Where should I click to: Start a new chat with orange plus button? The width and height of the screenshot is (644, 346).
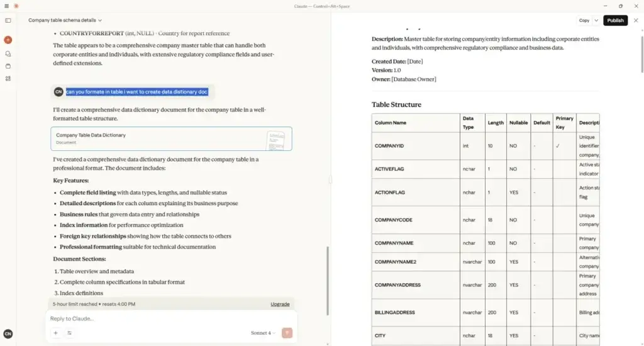[x=8, y=40]
